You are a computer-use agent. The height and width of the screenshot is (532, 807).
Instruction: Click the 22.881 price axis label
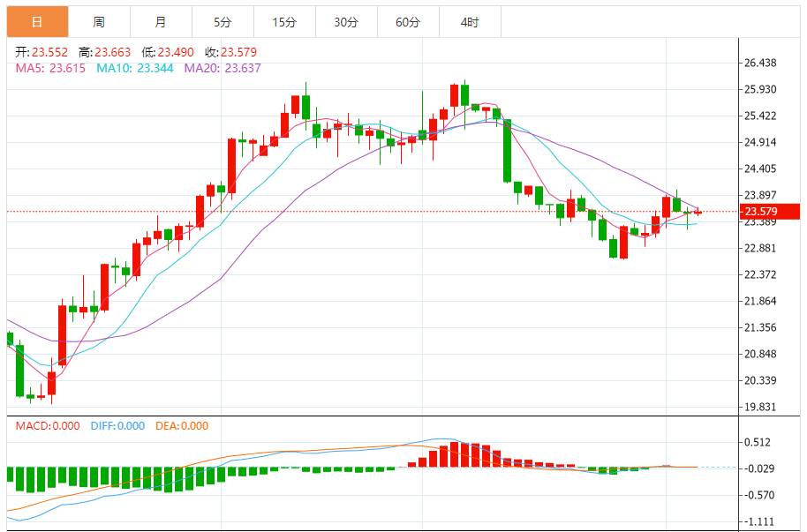(761, 248)
